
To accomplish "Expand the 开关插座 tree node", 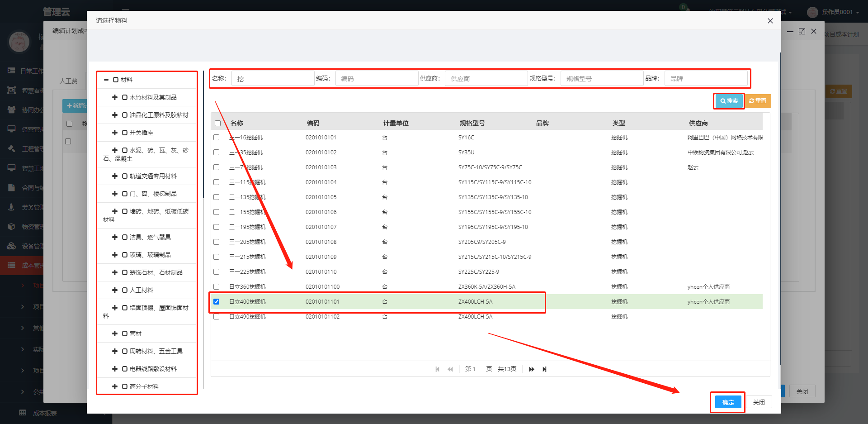I will click(x=115, y=133).
